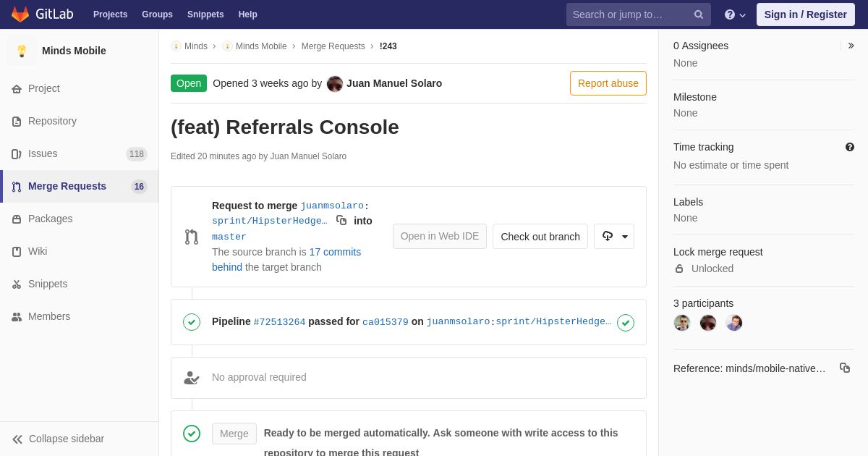Collapse the right sidebar with chevrons
The image size is (868, 456).
click(851, 46)
